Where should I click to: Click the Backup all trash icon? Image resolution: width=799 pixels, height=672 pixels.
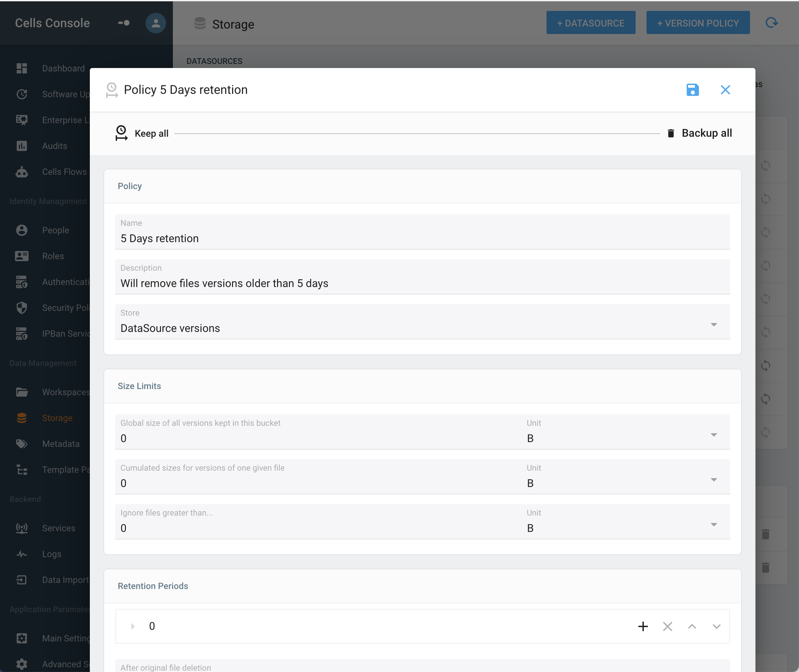click(670, 133)
